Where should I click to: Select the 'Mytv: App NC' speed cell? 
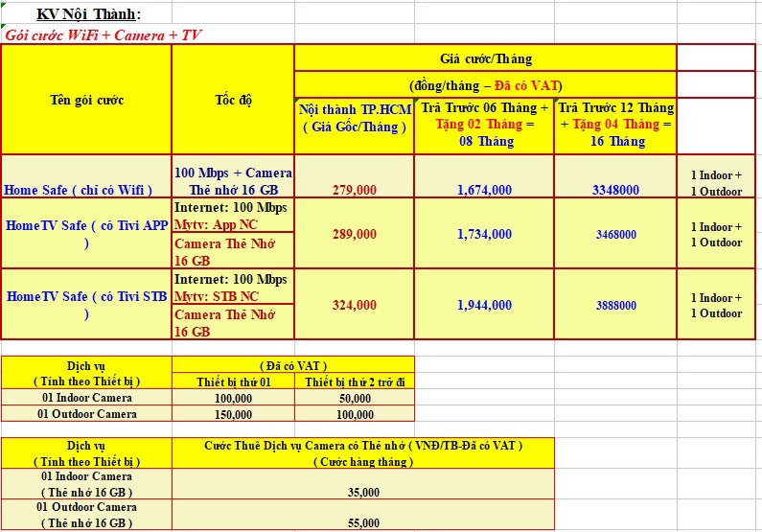pyautogui.click(x=233, y=215)
